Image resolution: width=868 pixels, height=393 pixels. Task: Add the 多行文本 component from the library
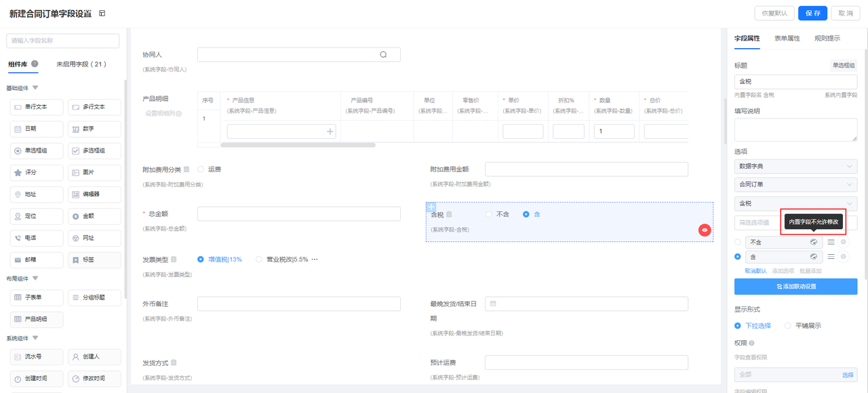pos(95,107)
